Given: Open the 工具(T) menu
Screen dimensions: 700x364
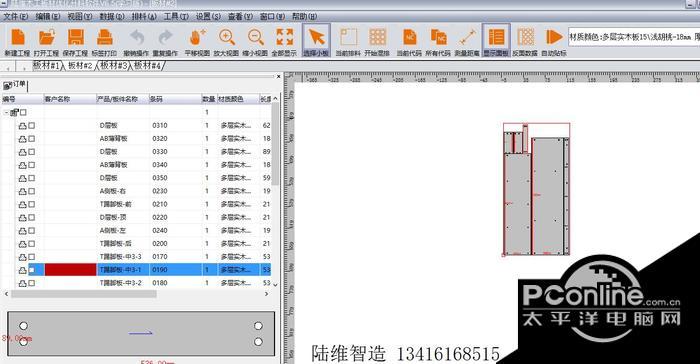Looking at the screenshot, I should 176,17.
